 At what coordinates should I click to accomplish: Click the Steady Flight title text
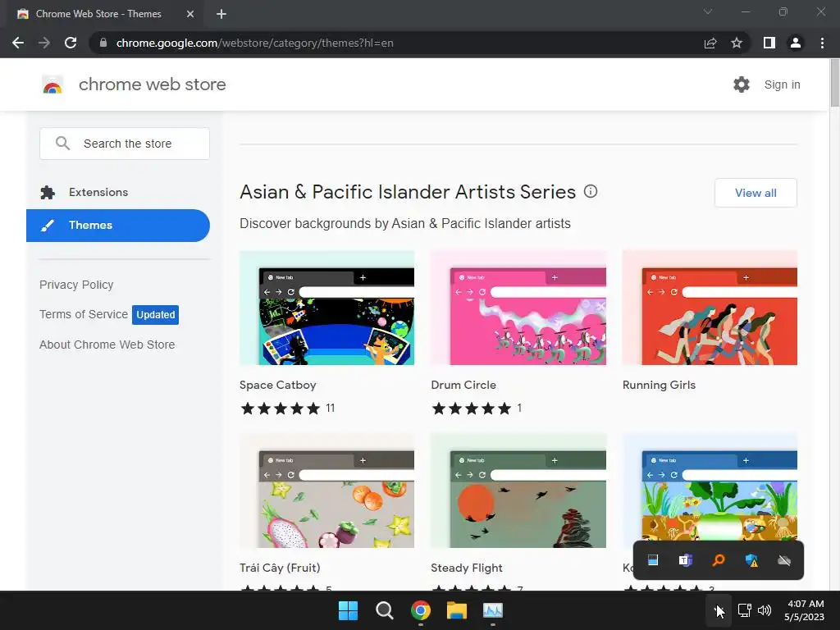[467, 568]
